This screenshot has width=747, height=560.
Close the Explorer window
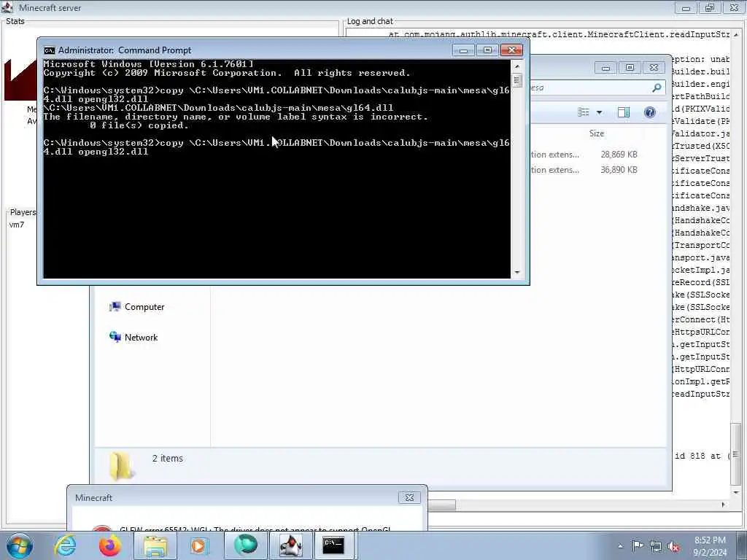[654, 68]
